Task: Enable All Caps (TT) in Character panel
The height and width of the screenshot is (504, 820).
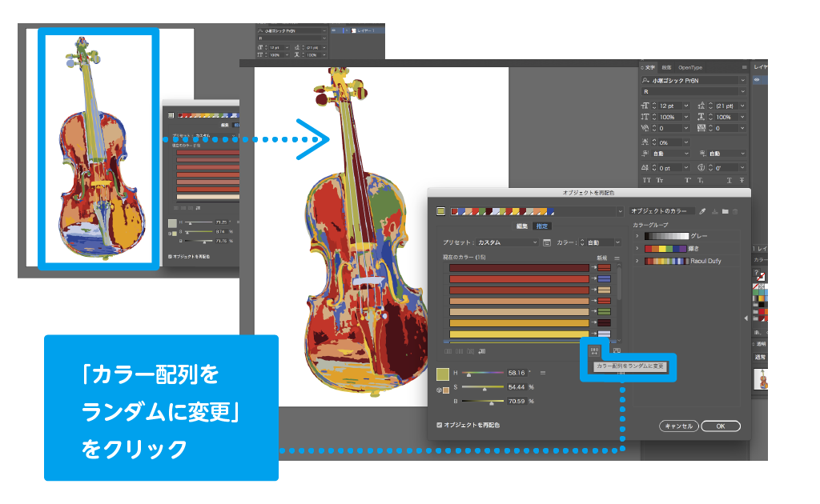Action: click(x=647, y=180)
